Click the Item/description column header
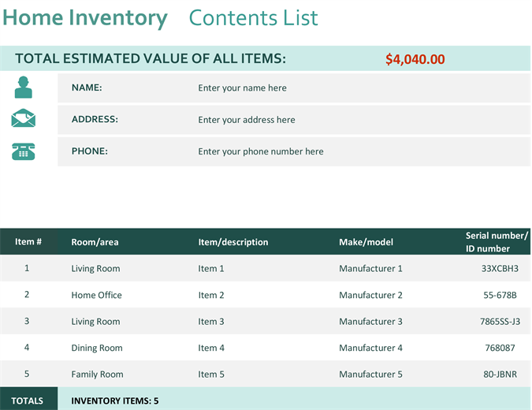 [x=233, y=242]
